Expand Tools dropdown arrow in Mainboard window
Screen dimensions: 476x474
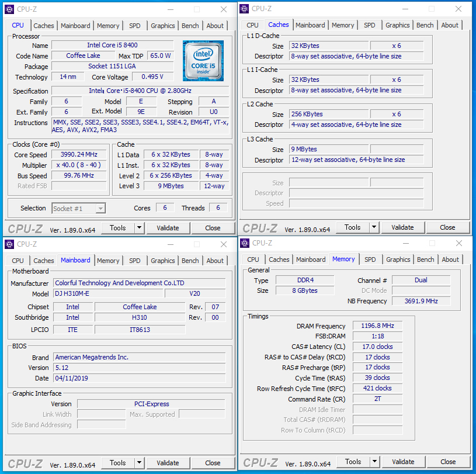coord(139,462)
